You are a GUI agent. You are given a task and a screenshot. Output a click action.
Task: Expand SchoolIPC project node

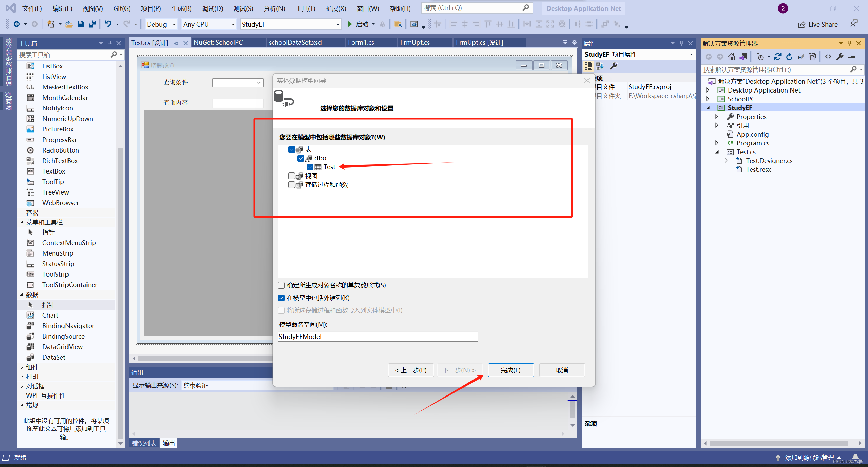[708, 99]
